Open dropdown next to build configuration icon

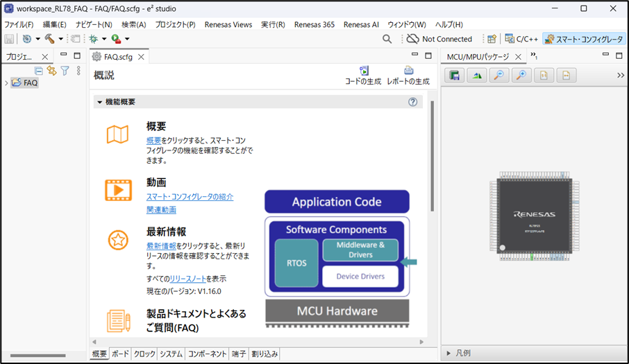coord(37,39)
